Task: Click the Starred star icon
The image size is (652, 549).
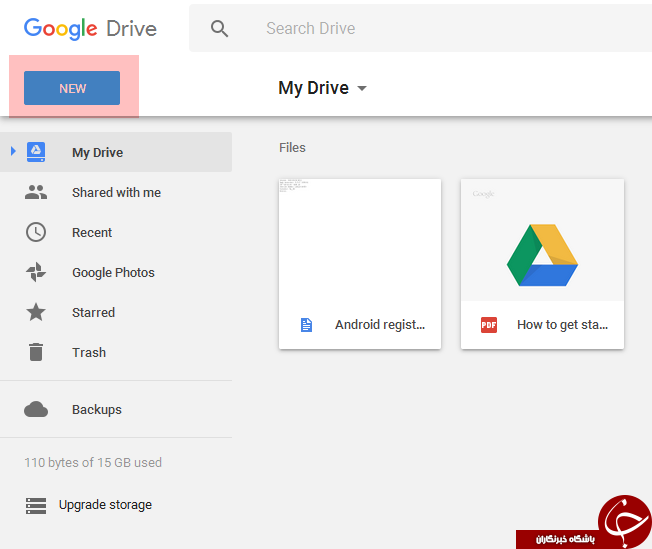Action: tap(36, 312)
